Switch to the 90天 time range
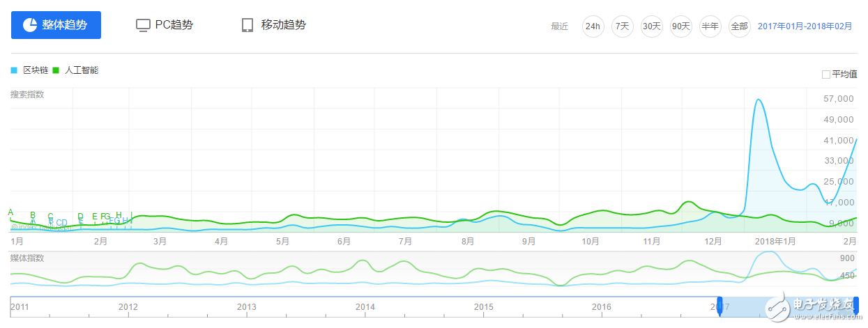Screen dimensions: 868x328 click(x=680, y=26)
